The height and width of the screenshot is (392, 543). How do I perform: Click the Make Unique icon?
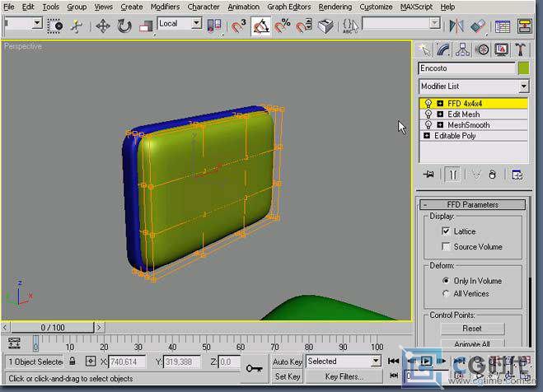coord(476,175)
